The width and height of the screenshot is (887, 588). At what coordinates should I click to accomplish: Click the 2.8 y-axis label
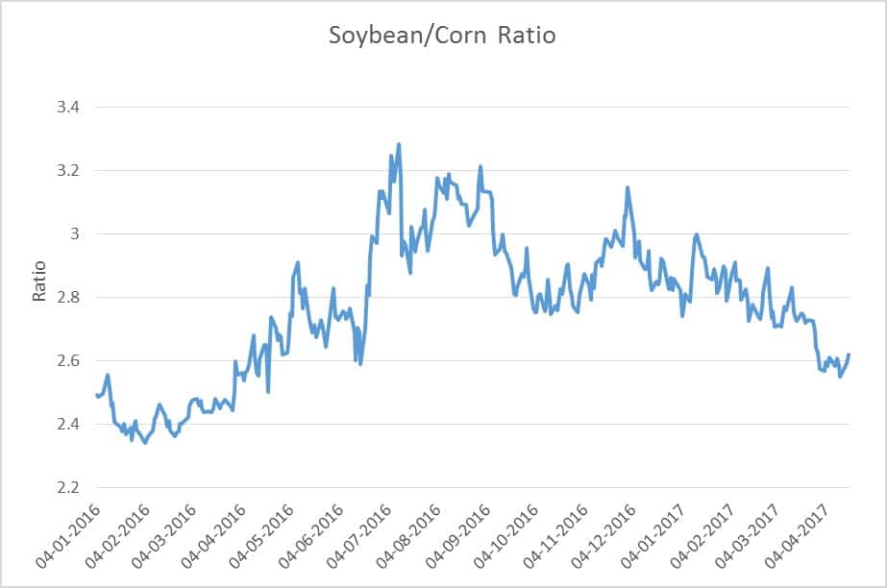[x=68, y=297]
